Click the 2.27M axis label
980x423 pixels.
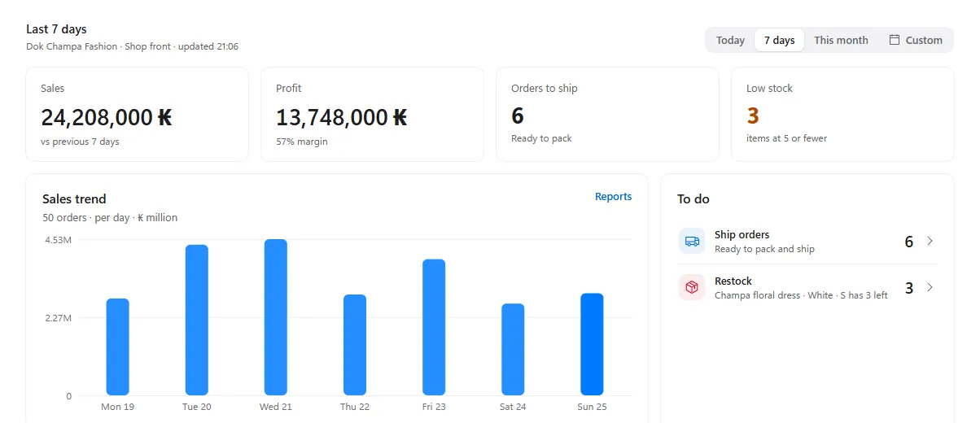click(x=57, y=318)
